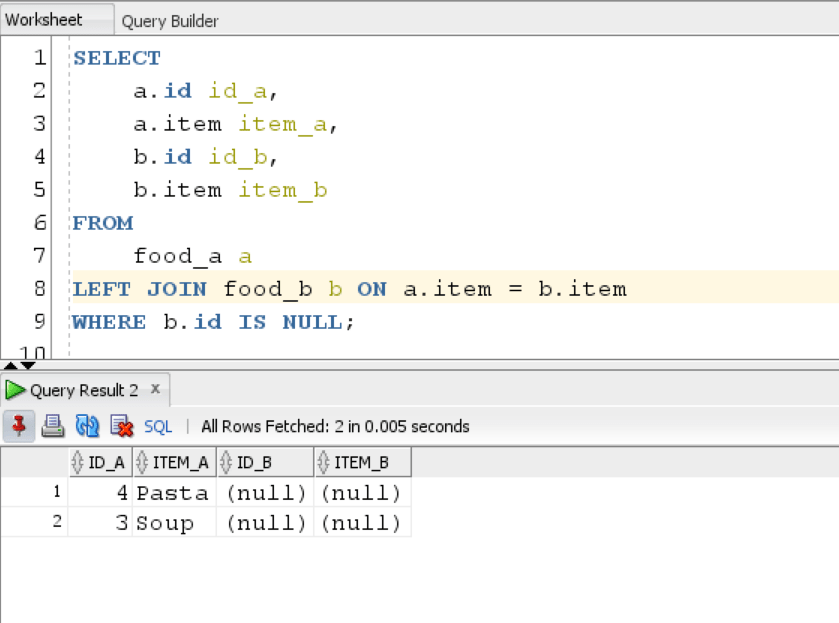Select the Pasta cell in the results
839x623 pixels.
coord(173,492)
